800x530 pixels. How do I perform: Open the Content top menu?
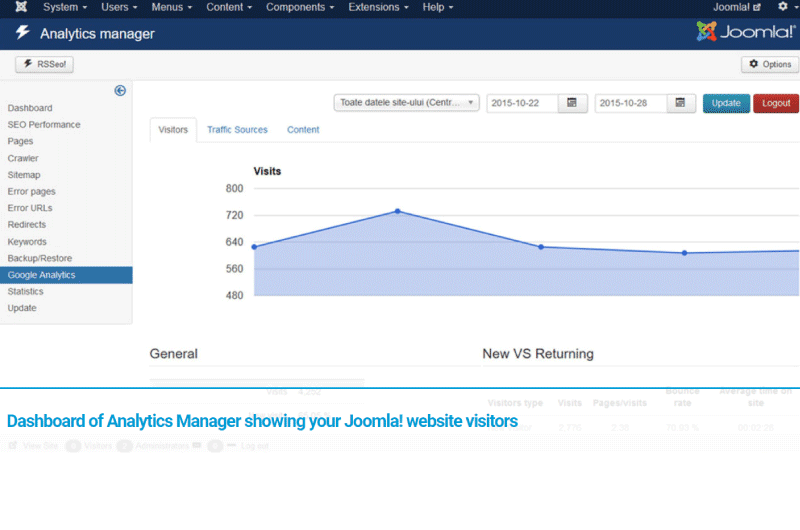click(x=229, y=7)
